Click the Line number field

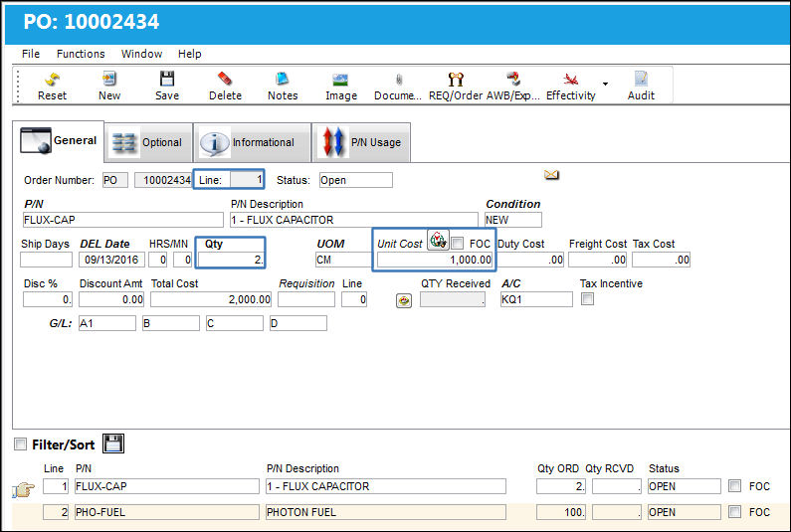click(x=247, y=180)
